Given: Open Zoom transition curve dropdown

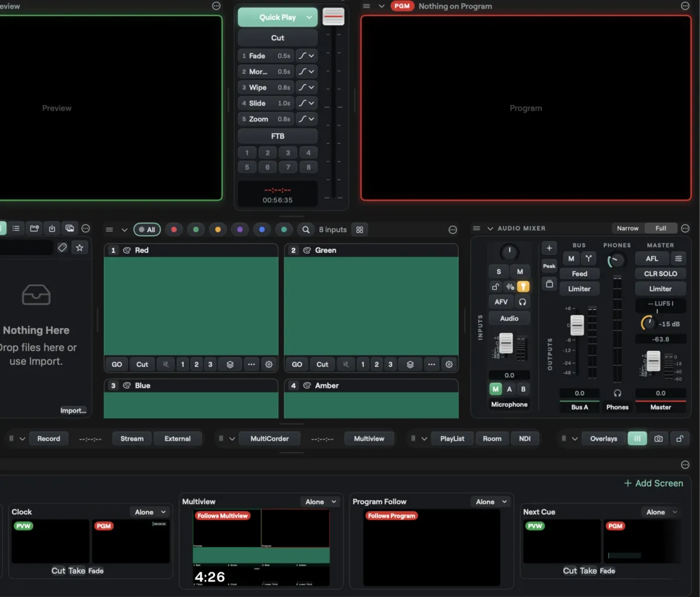Looking at the screenshot, I should (x=306, y=119).
